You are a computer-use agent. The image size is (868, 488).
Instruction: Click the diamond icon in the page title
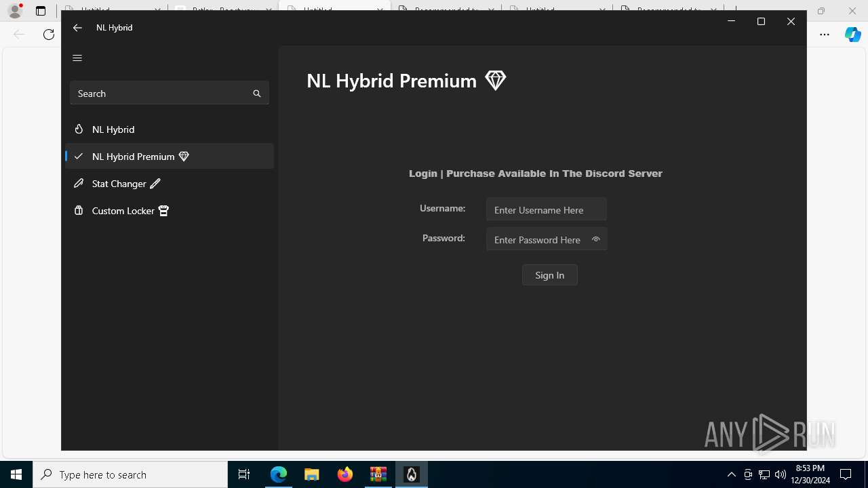click(x=496, y=81)
